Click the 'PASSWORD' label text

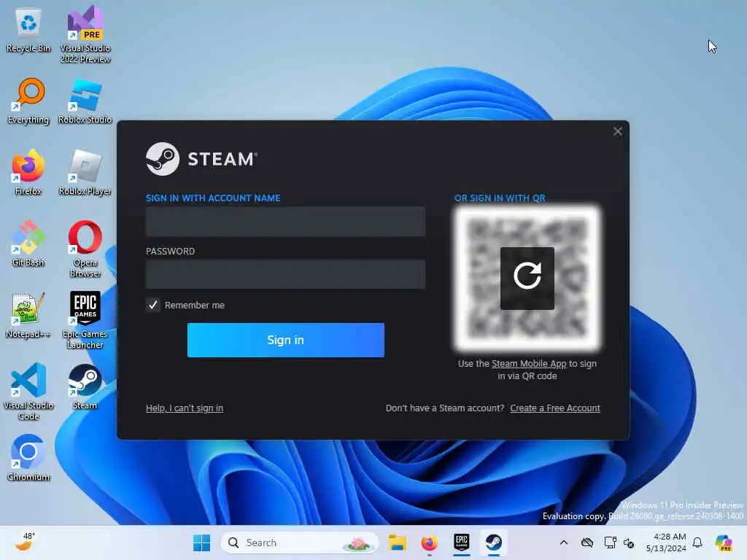coord(170,251)
